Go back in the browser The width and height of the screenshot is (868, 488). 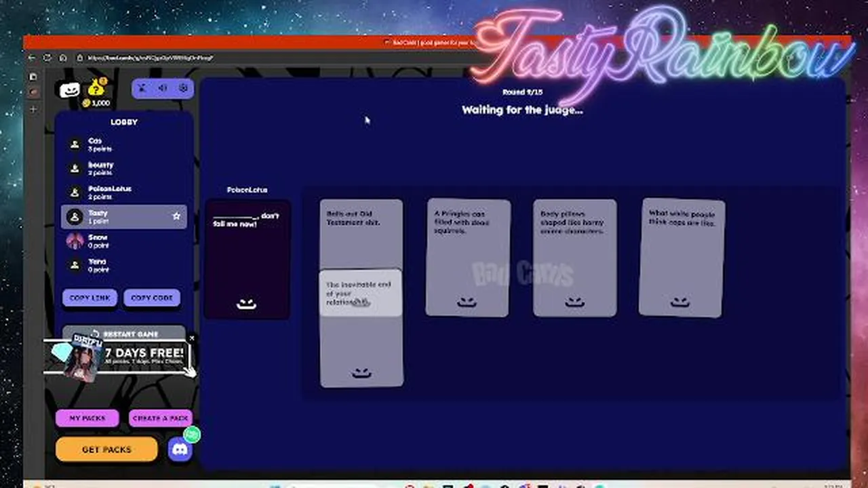[32, 58]
